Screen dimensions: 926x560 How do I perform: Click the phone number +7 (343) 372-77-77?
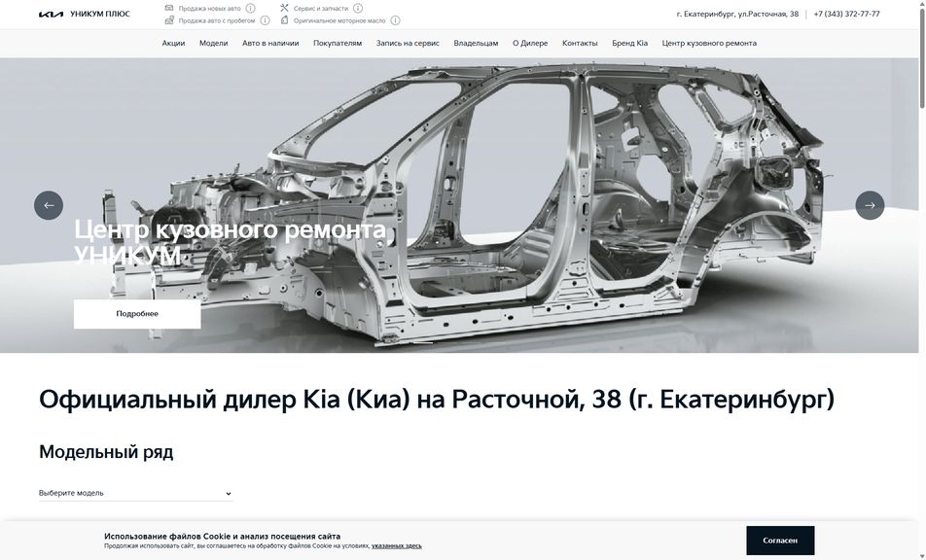[x=846, y=15]
